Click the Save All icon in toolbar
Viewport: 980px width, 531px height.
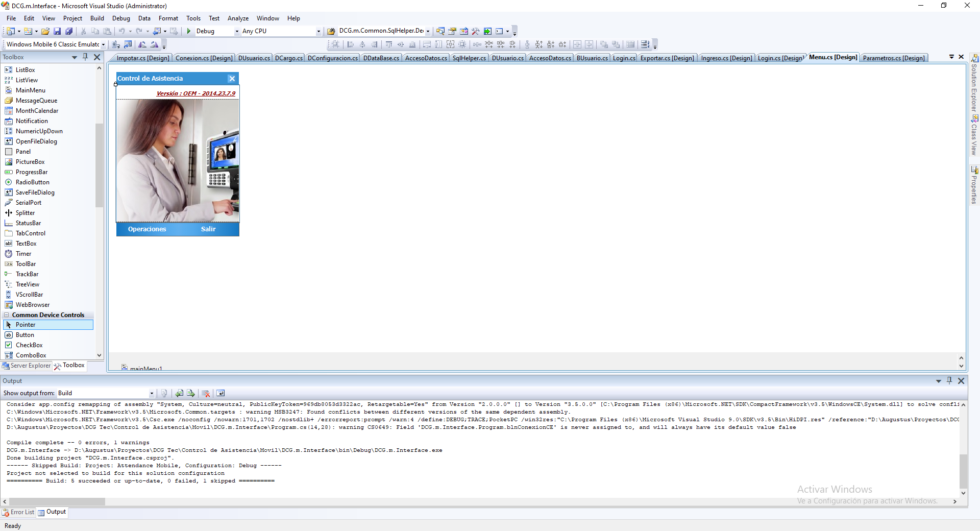69,31
